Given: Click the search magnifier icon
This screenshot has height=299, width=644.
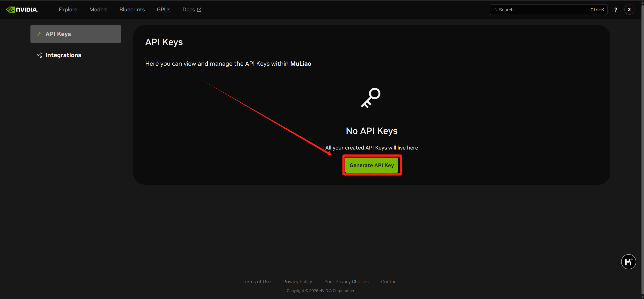Looking at the screenshot, I should click(495, 10).
